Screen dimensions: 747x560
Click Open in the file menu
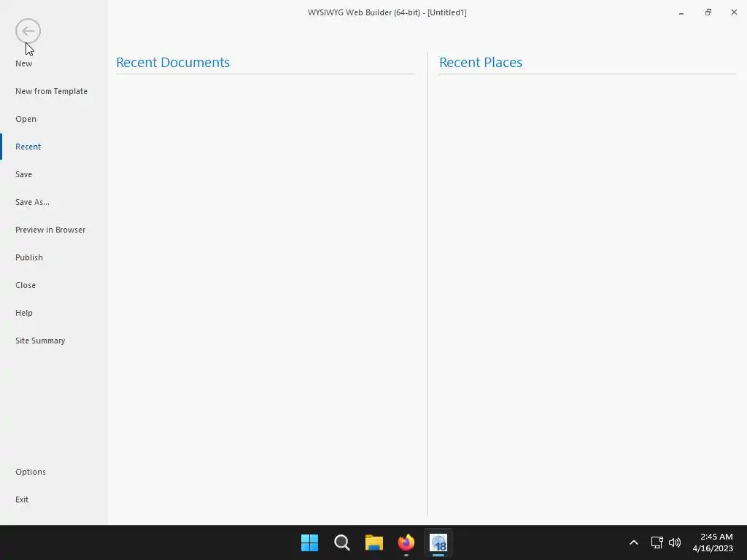[x=26, y=119]
